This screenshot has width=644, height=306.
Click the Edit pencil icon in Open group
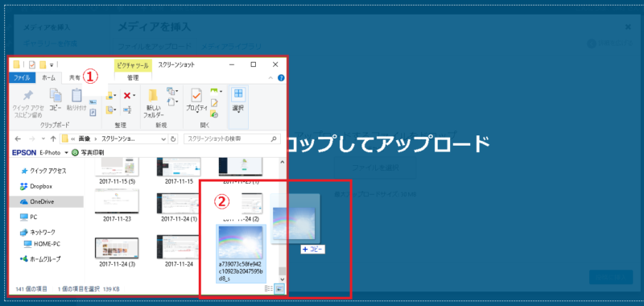coord(214,103)
